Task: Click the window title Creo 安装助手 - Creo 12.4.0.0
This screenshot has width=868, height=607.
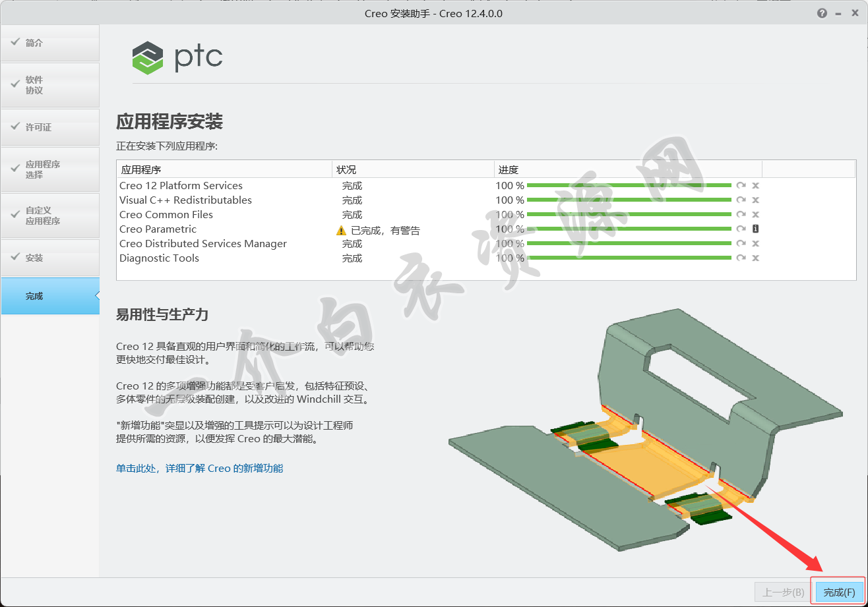Action: pyautogui.click(x=433, y=13)
